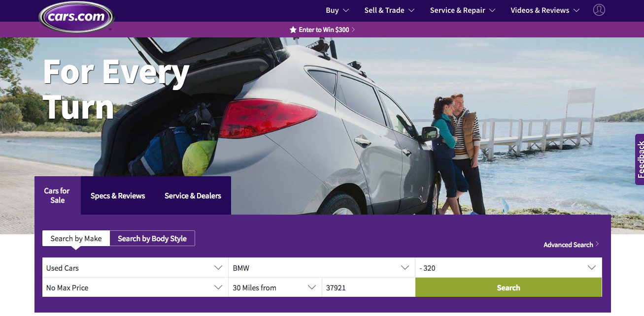The image size is (644, 316).
Task: Click the green Search button
Action: [x=508, y=287]
